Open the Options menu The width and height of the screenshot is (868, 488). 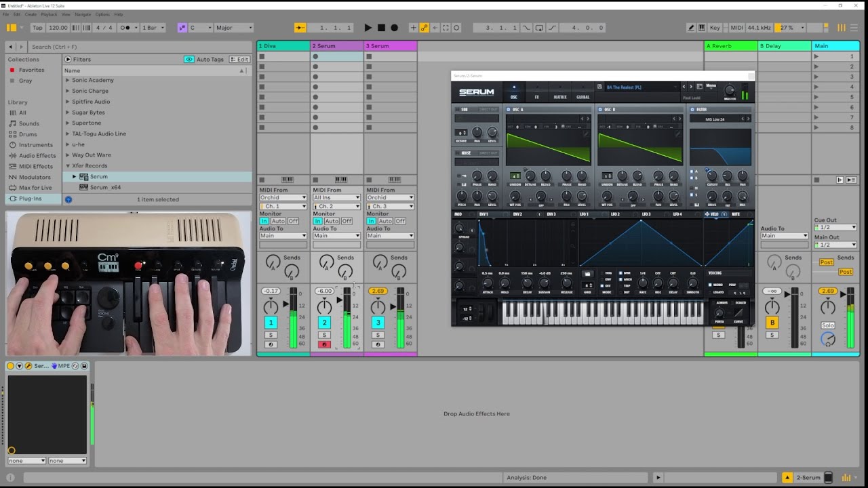click(x=102, y=14)
